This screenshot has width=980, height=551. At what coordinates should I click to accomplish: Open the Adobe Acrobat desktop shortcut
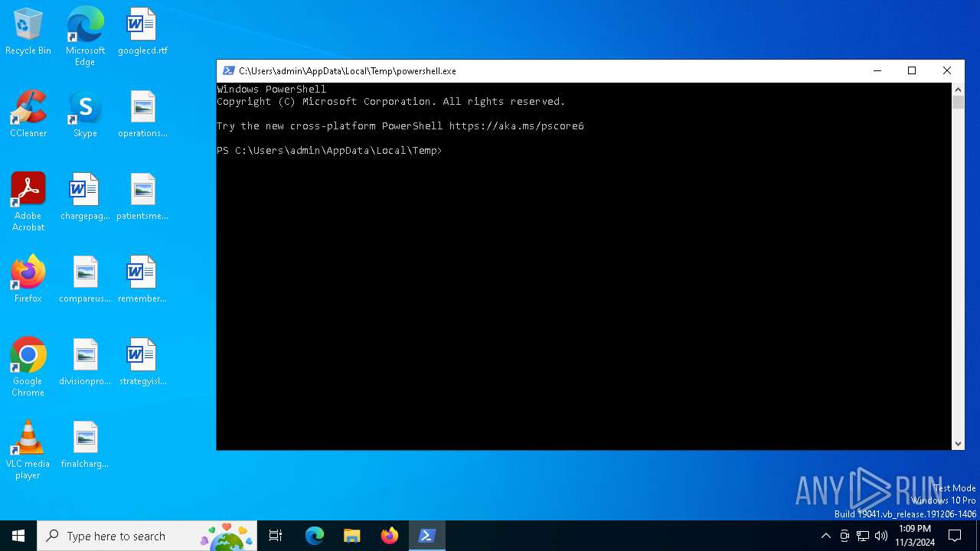[x=28, y=202]
